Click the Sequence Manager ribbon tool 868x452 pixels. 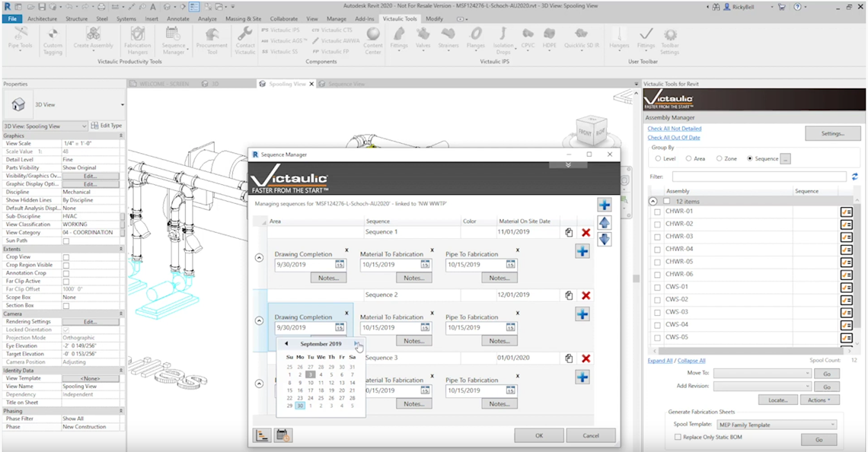[174, 40]
